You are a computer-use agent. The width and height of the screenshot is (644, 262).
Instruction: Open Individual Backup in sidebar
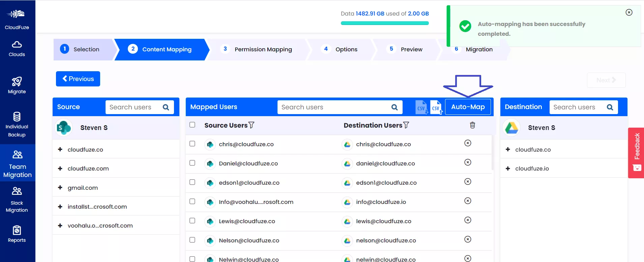pyautogui.click(x=17, y=125)
